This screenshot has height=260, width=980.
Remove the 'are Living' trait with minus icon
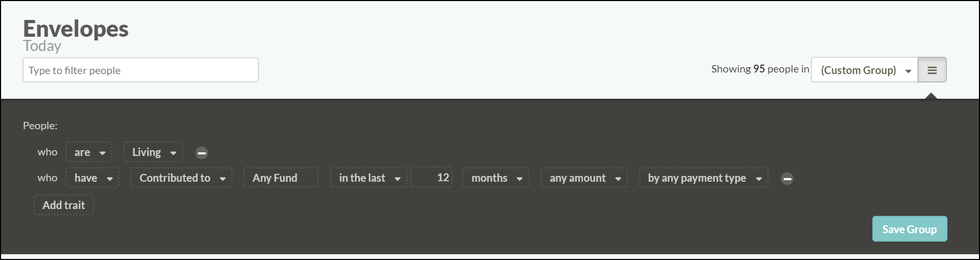pos(202,153)
